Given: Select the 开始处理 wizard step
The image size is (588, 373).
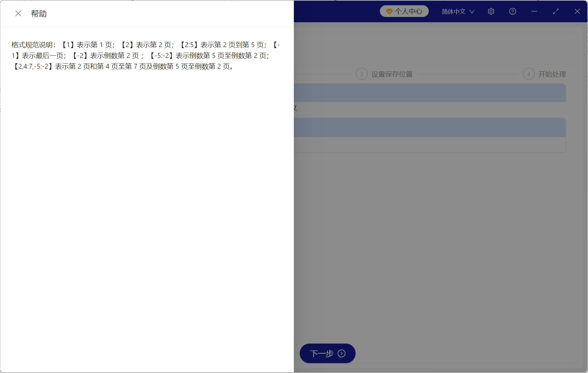Looking at the screenshot, I should coord(552,74).
